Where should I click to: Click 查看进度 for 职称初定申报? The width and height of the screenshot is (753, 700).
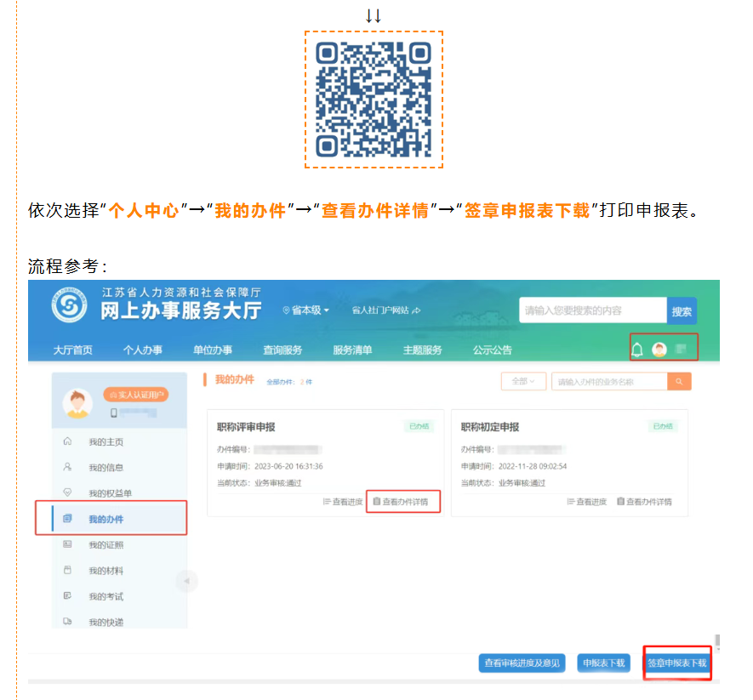point(587,502)
